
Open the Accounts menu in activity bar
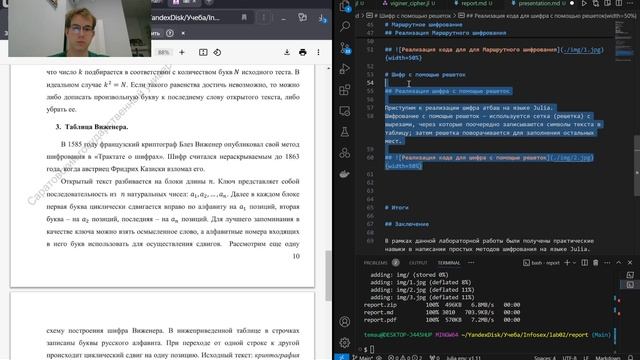pos(345,322)
